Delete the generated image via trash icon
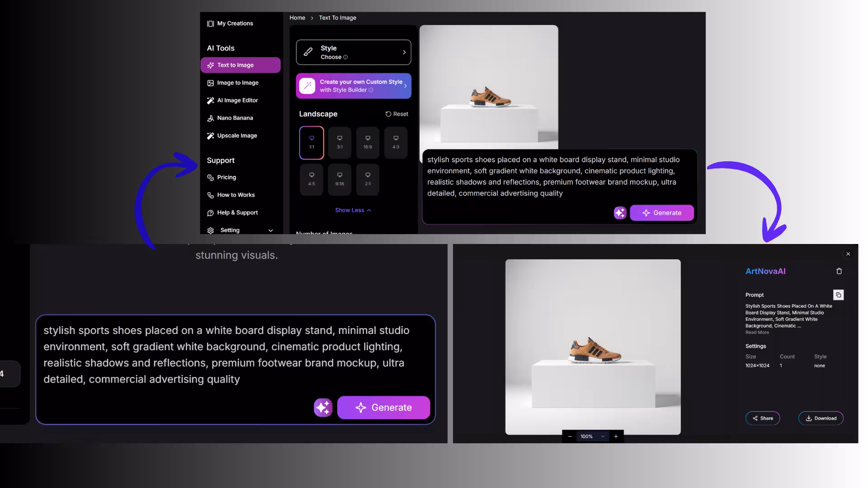Screen dimensions: 868x488 pyautogui.click(x=839, y=271)
